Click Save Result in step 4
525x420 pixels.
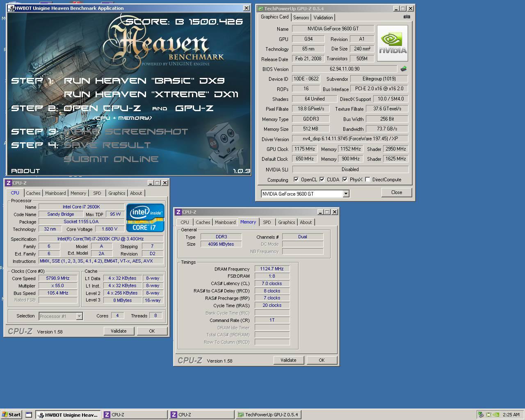point(107,145)
